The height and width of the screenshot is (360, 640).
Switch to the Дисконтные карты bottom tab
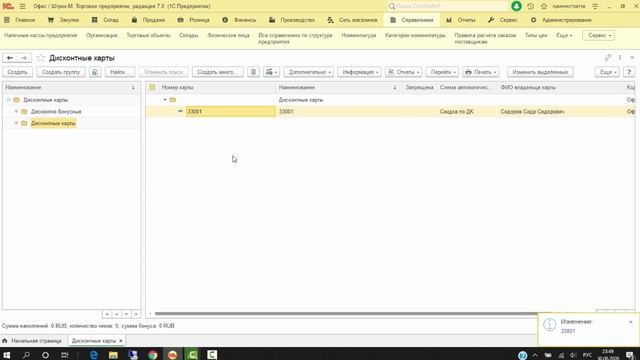94,341
